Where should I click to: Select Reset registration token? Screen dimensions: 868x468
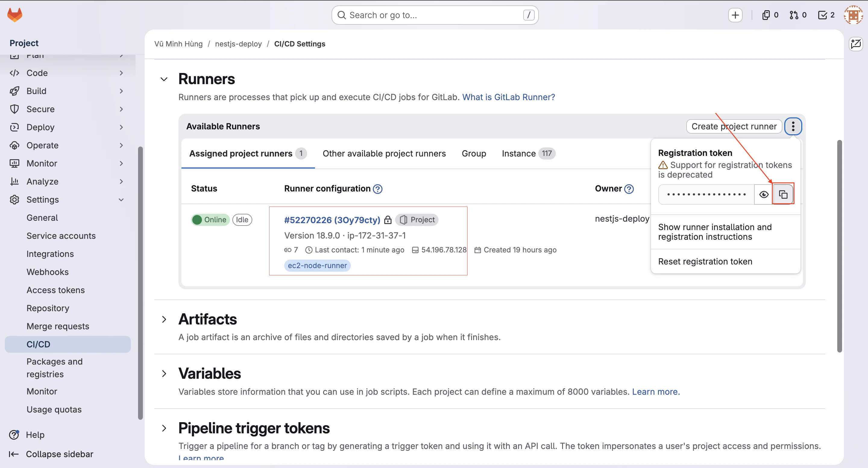(725, 261)
